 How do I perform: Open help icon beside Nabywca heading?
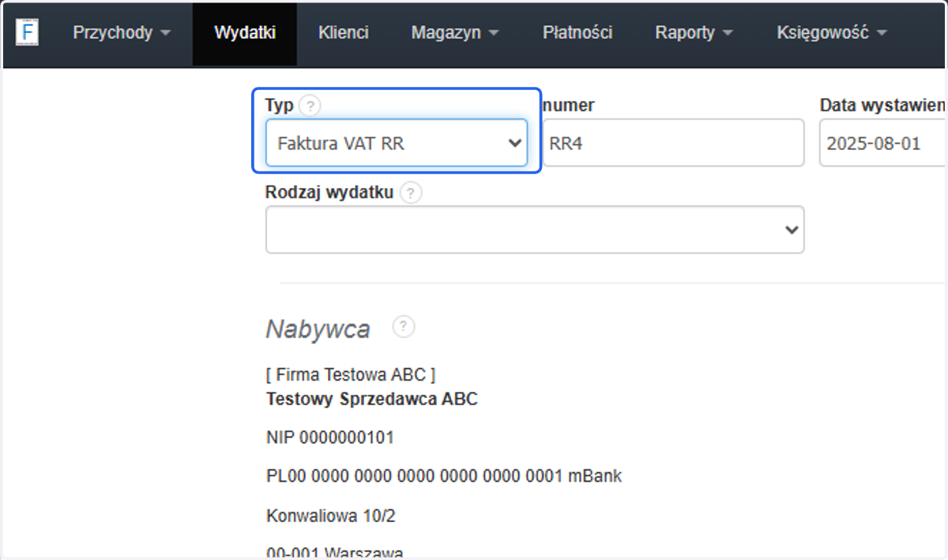(404, 327)
